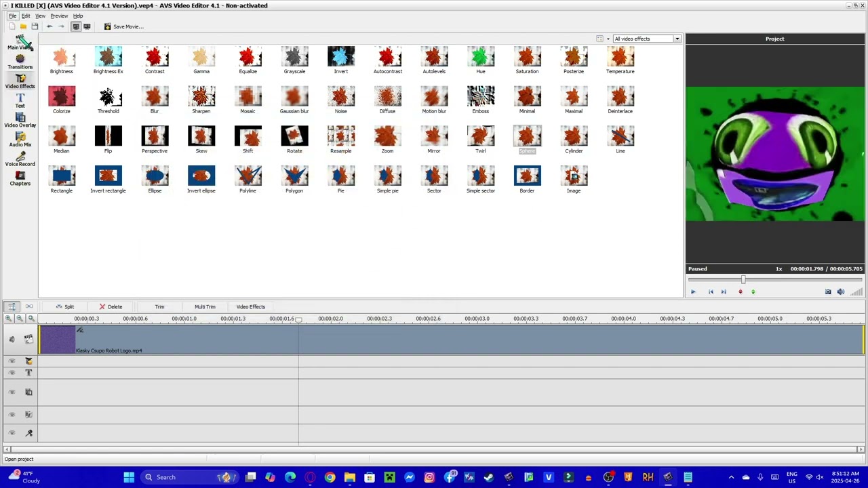This screenshot has height=488, width=868.
Task: Select the Flip video effect
Action: [x=108, y=140]
